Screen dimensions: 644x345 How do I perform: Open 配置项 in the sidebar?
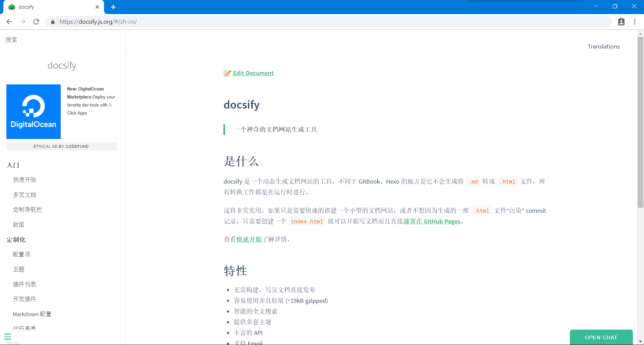point(21,255)
